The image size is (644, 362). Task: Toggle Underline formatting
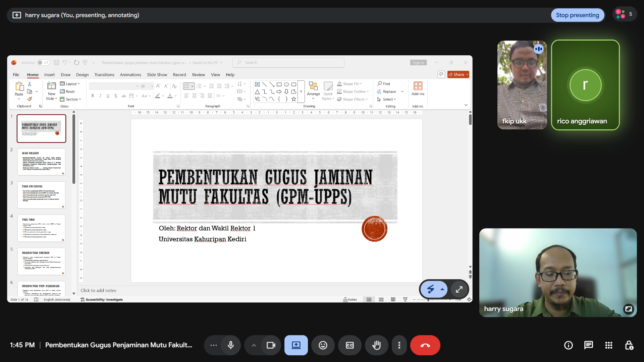(108, 96)
